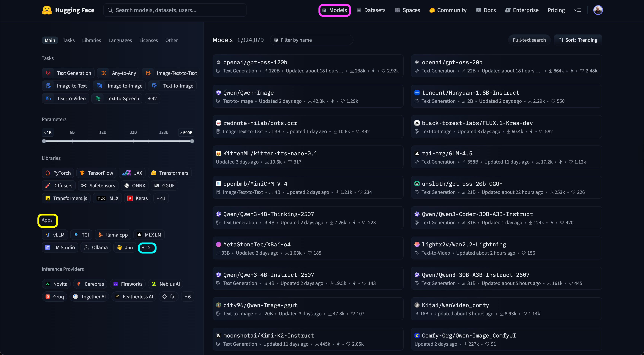The image size is (644, 355).
Task: Open the openai/gpt-oss-120b model link
Action: 255,62
